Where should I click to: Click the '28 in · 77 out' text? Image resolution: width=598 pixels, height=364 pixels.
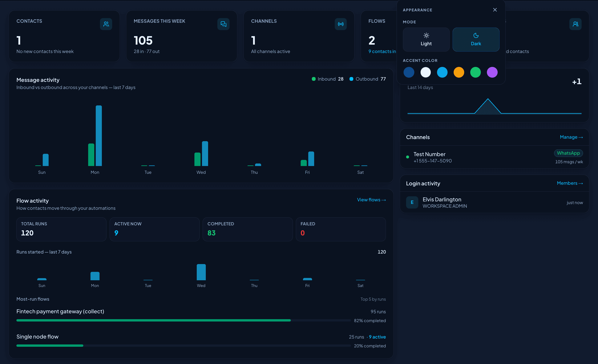tap(147, 52)
